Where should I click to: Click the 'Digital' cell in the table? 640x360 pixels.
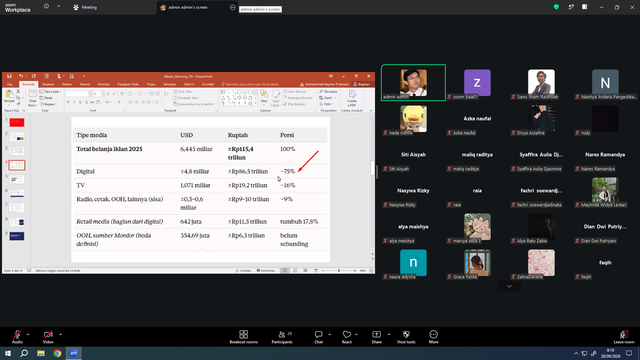[x=85, y=171]
